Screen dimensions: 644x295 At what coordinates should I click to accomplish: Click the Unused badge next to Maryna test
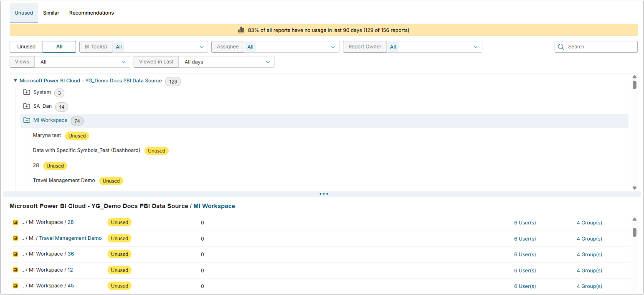77,136
